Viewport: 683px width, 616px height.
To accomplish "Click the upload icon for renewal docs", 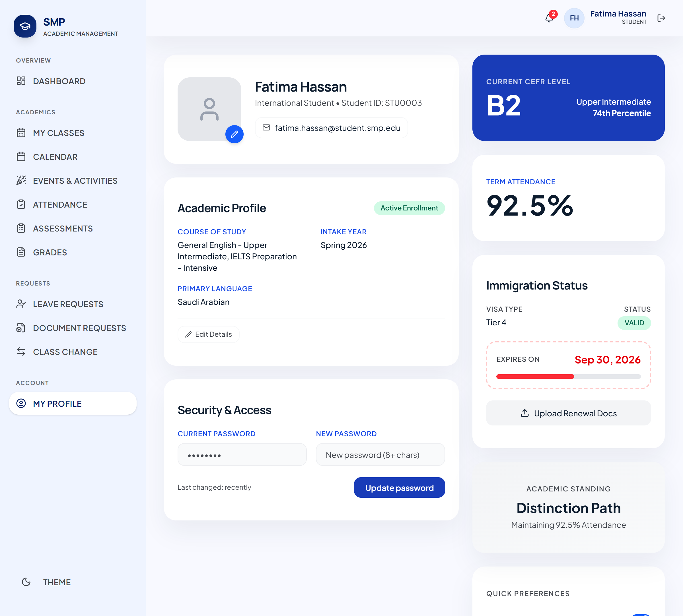I will click(524, 413).
